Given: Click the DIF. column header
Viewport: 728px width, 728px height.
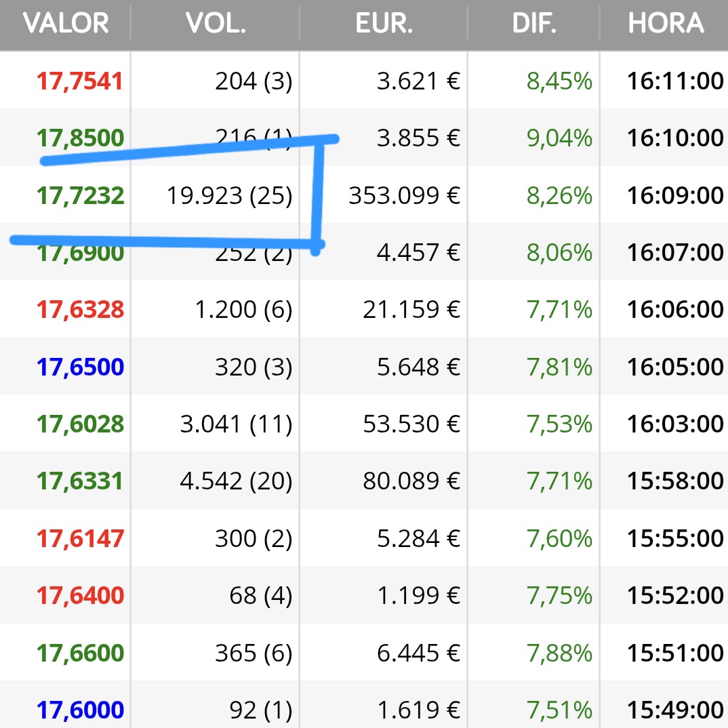Looking at the screenshot, I should [x=534, y=23].
